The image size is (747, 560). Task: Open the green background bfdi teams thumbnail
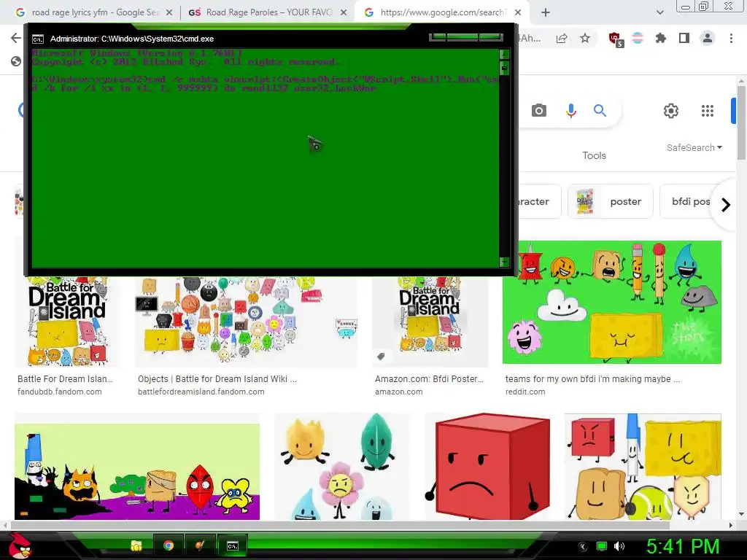[612, 302]
